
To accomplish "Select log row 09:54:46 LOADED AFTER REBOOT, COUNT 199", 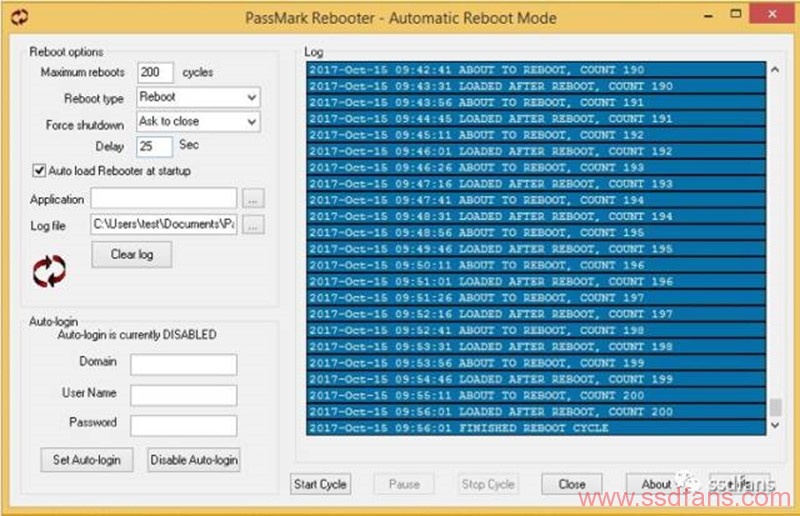I will point(536,380).
